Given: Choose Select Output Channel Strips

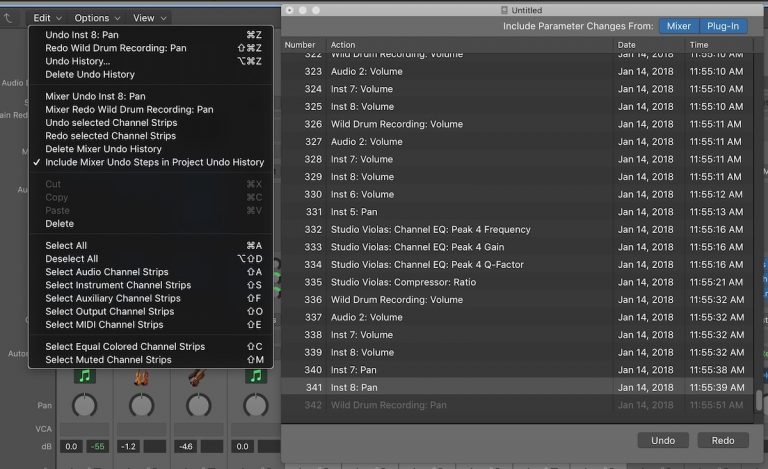Looking at the screenshot, I should coord(149,312).
